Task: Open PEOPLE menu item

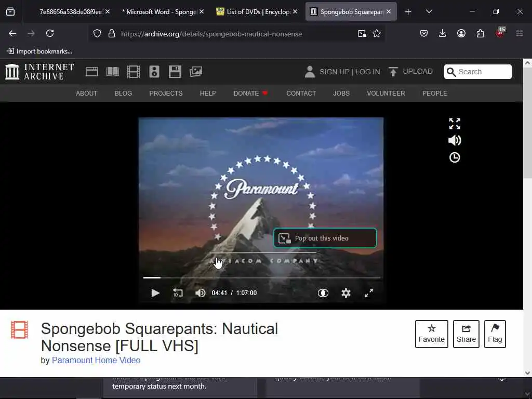Action: point(435,94)
